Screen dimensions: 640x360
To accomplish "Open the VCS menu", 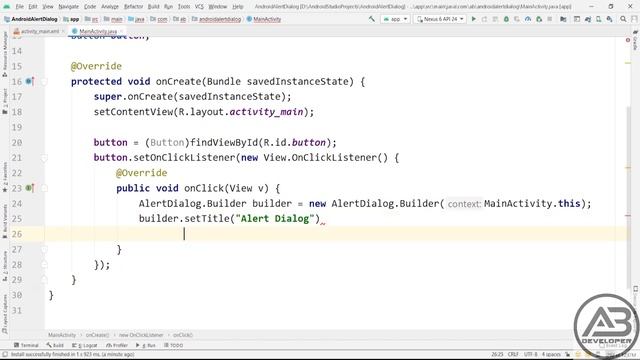I will tap(199, 7).
